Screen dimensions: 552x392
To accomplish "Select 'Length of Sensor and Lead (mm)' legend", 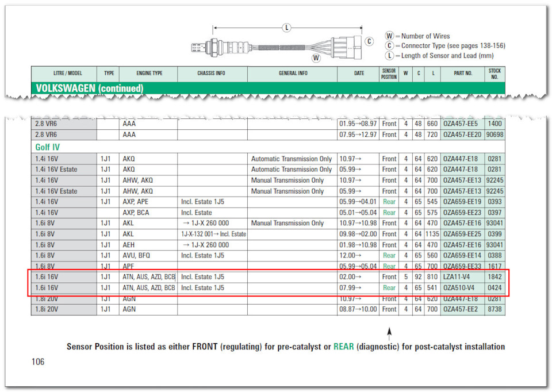I will click(x=439, y=56).
